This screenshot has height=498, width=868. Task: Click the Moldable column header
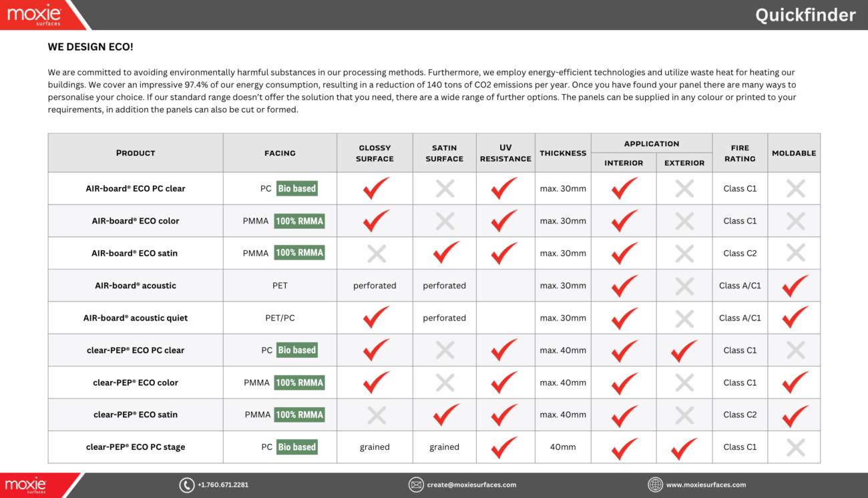click(794, 153)
